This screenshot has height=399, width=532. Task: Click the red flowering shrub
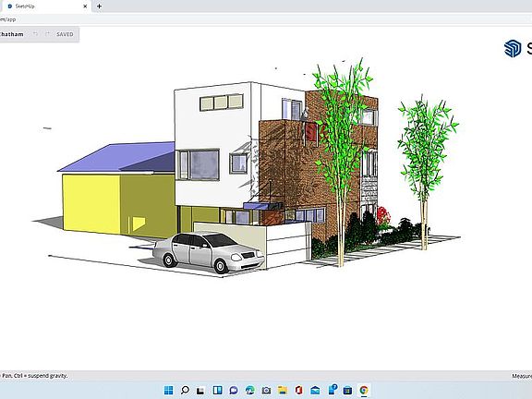pos(383,216)
